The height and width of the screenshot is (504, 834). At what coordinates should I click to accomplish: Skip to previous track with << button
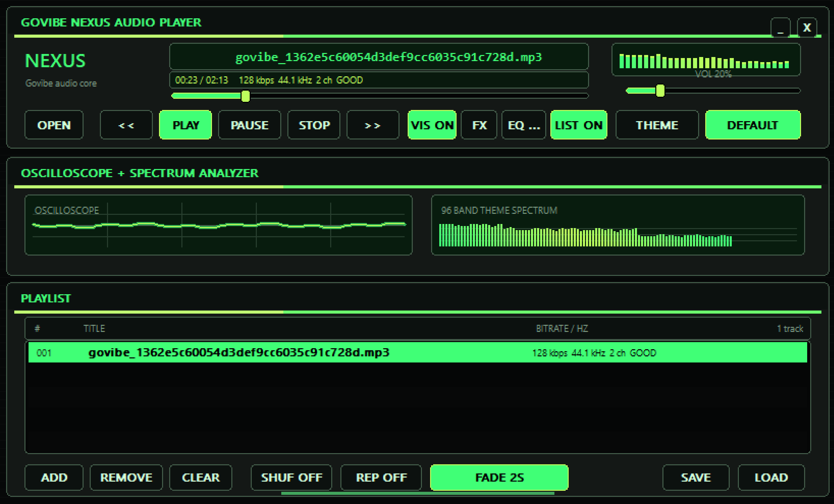click(126, 125)
